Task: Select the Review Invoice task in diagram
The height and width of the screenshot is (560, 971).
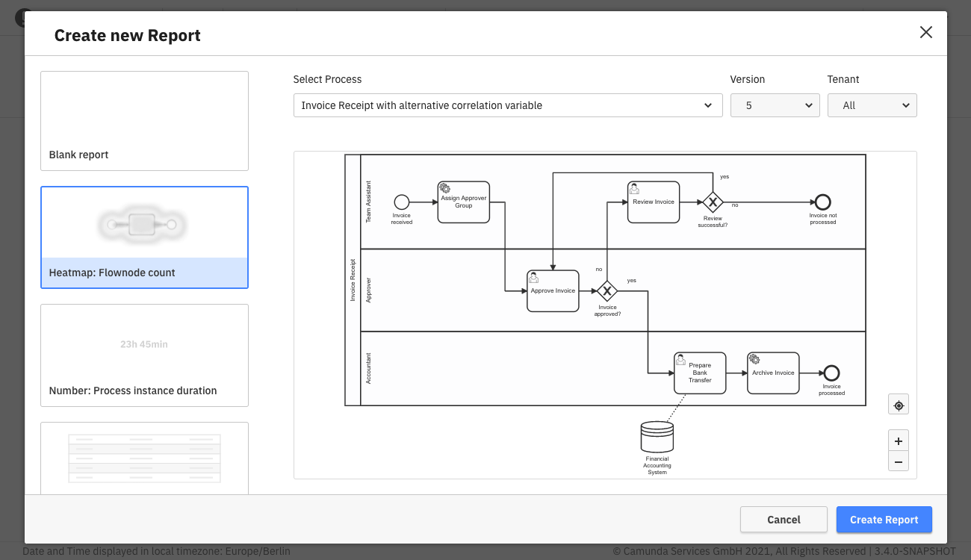Action: 654,202
